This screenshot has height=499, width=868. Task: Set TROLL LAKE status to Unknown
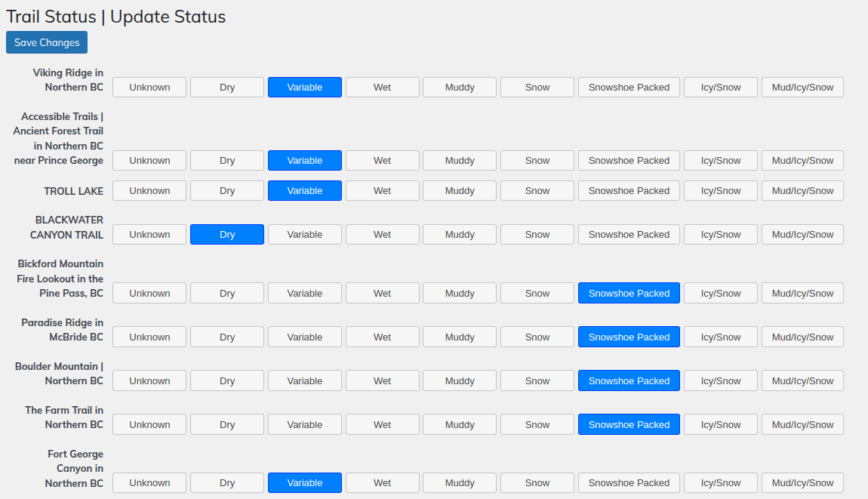149,190
